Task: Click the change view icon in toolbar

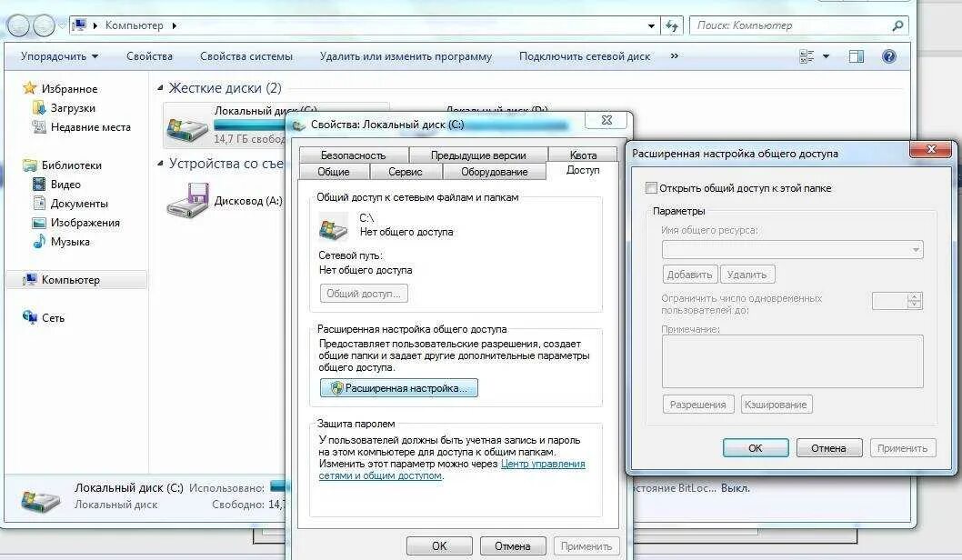Action: point(807,56)
